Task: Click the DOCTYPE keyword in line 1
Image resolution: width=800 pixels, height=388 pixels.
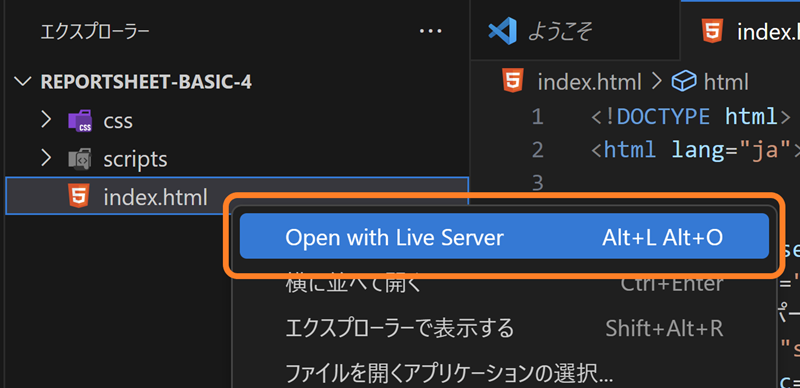Action: coord(663,117)
